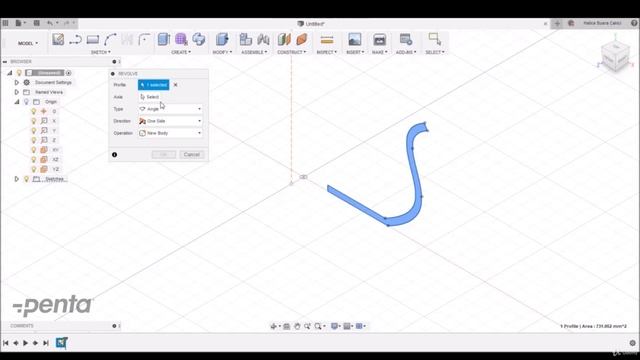Open the Display Settings icon
The width and height of the screenshot is (640, 360).
tap(335, 326)
